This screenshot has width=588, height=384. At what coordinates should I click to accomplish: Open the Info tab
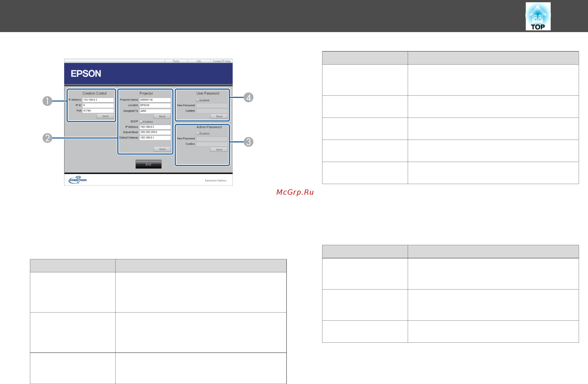[199, 61]
